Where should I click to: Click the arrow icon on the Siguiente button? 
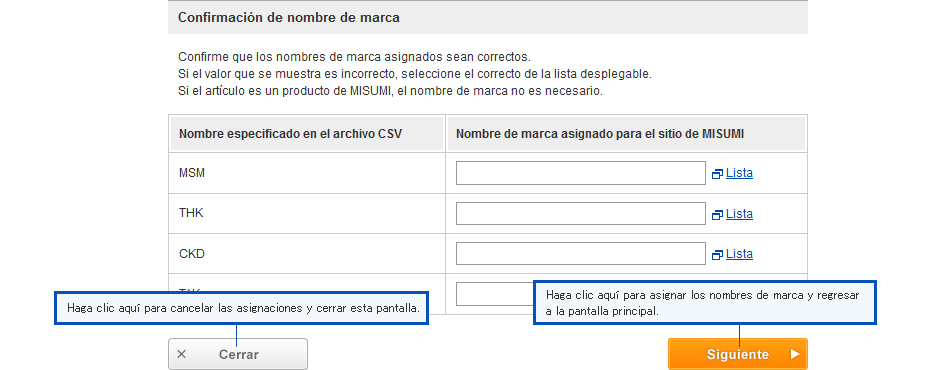[x=795, y=354]
